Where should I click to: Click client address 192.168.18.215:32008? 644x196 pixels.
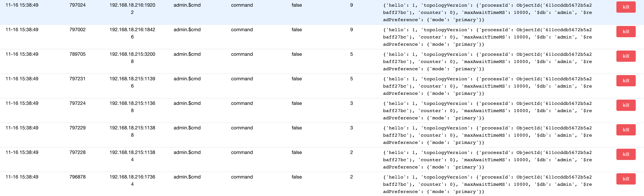132,58
